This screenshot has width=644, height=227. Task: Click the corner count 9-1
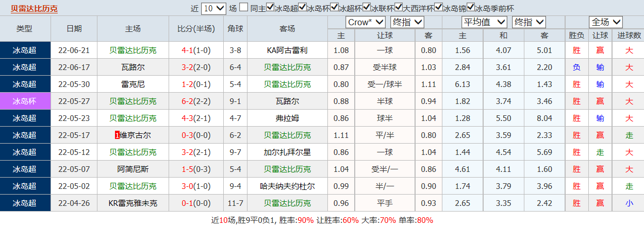click(x=235, y=101)
